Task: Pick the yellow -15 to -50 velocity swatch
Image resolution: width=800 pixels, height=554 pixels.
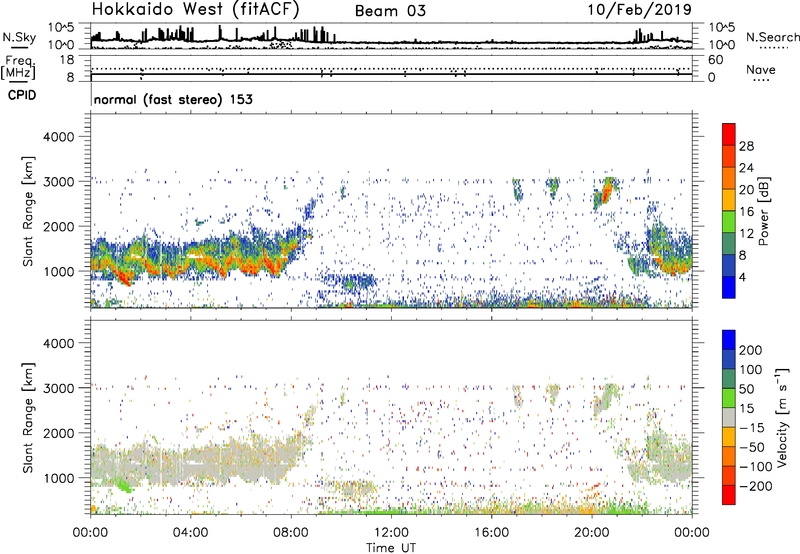Action: click(x=729, y=437)
